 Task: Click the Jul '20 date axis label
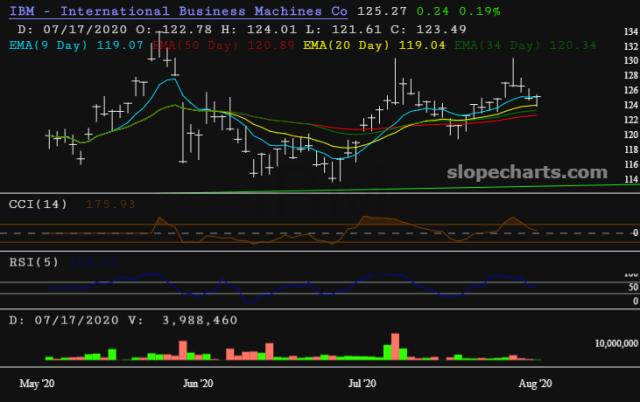point(362,383)
